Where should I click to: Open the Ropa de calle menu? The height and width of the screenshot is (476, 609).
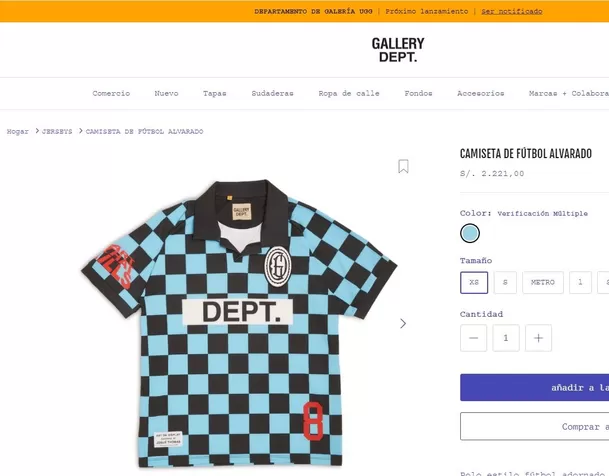(x=348, y=93)
